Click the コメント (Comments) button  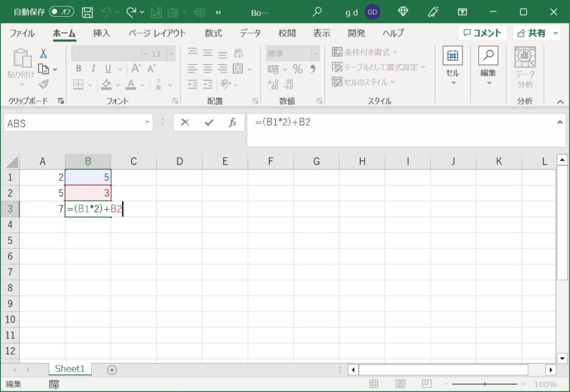coord(482,33)
